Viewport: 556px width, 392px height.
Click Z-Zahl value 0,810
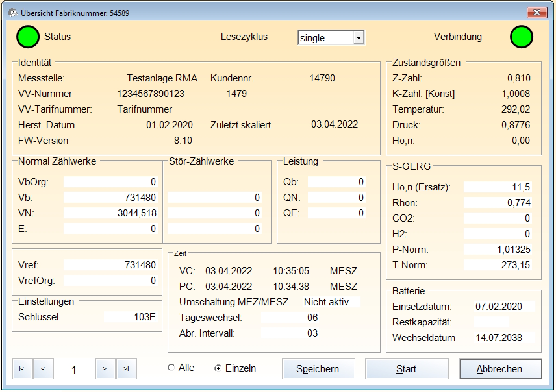pyautogui.click(x=519, y=78)
